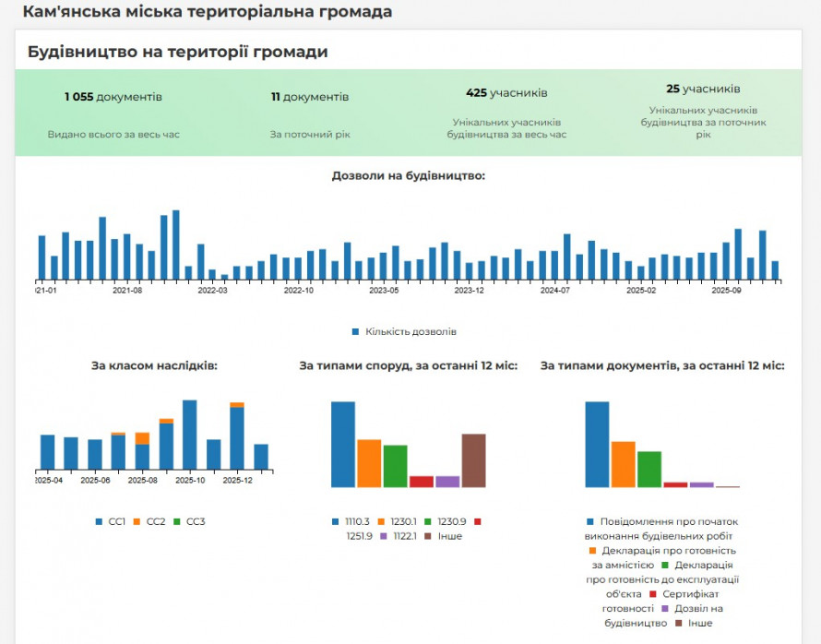Click '25 учасників' current year statistic
This screenshot has width=821, height=644.
pos(703,89)
